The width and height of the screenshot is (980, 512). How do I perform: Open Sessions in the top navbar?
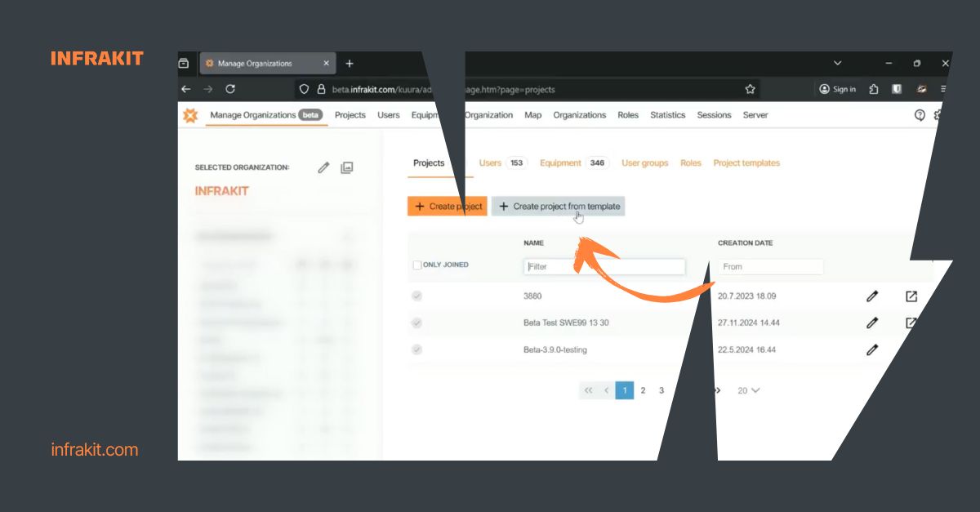(x=715, y=115)
